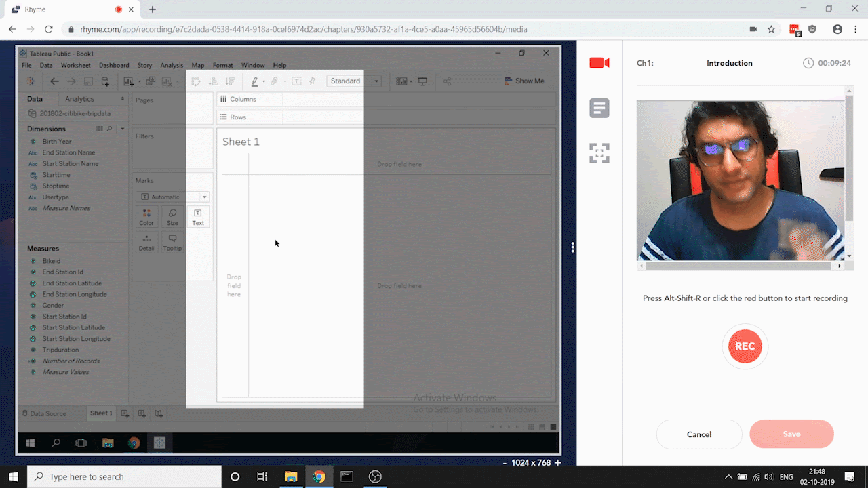The image size is (868, 488).
Task: Decrease resolution with minus next to 1024 x 768
Action: [x=505, y=463]
